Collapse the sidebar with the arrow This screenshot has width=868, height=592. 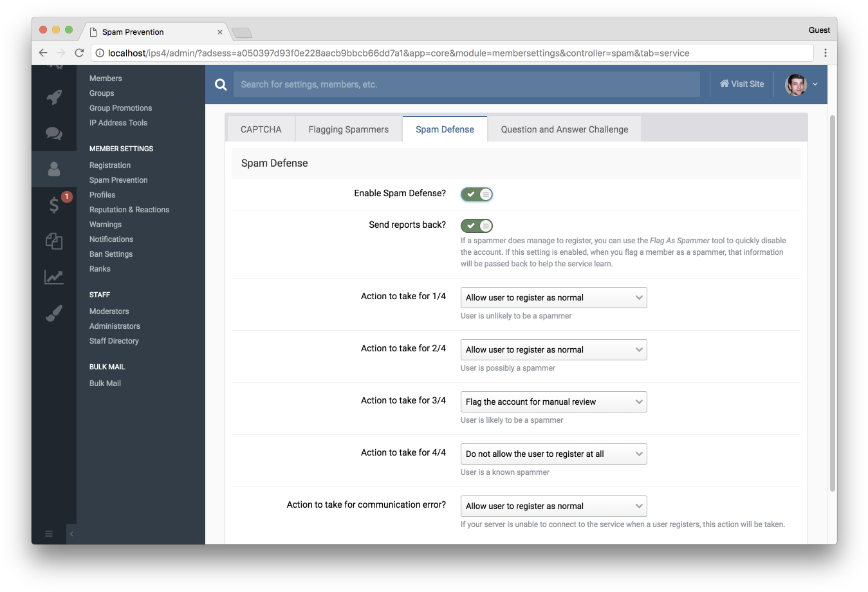click(x=71, y=533)
